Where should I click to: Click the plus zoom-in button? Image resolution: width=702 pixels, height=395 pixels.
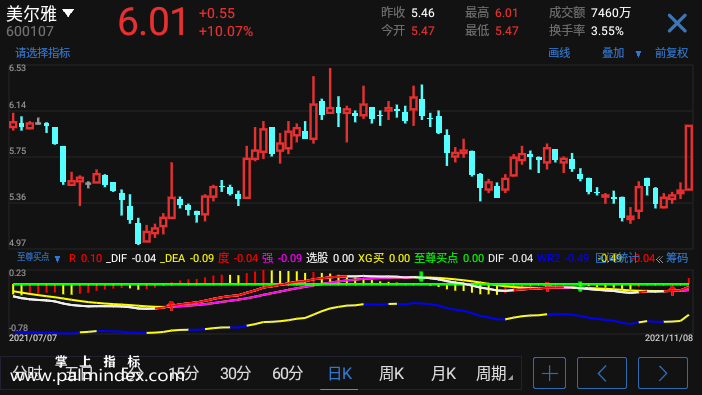[x=549, y=373]
